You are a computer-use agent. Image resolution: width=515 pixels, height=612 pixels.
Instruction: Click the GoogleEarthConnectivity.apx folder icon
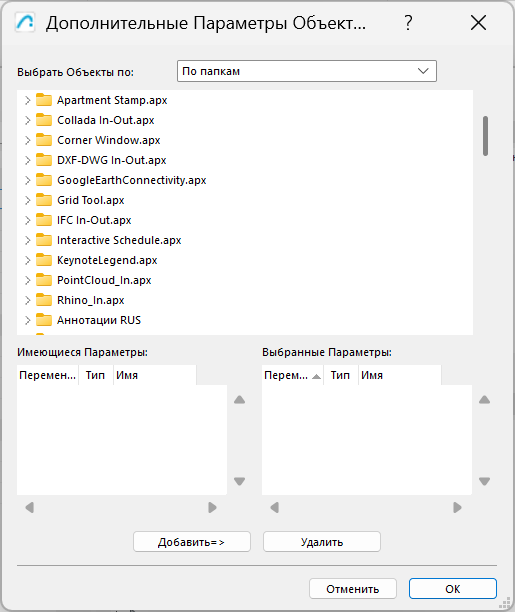pos(44,180)
